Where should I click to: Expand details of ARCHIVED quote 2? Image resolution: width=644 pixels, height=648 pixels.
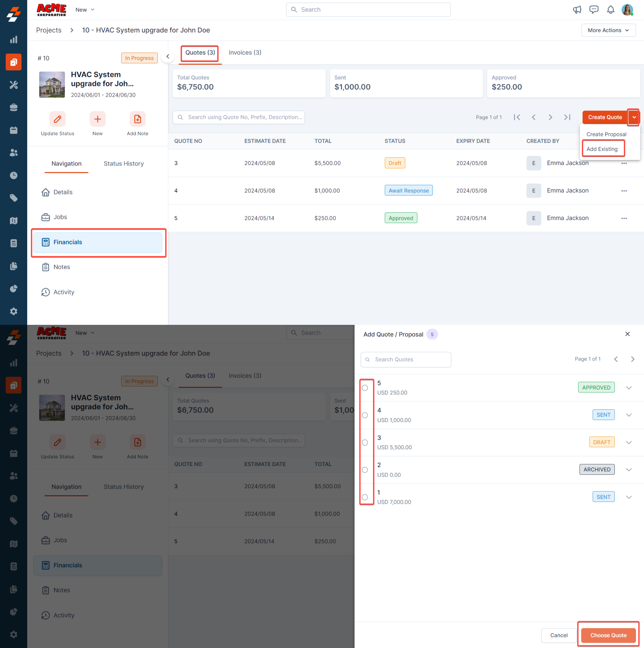pyautogui.click(x=629, y=470)
